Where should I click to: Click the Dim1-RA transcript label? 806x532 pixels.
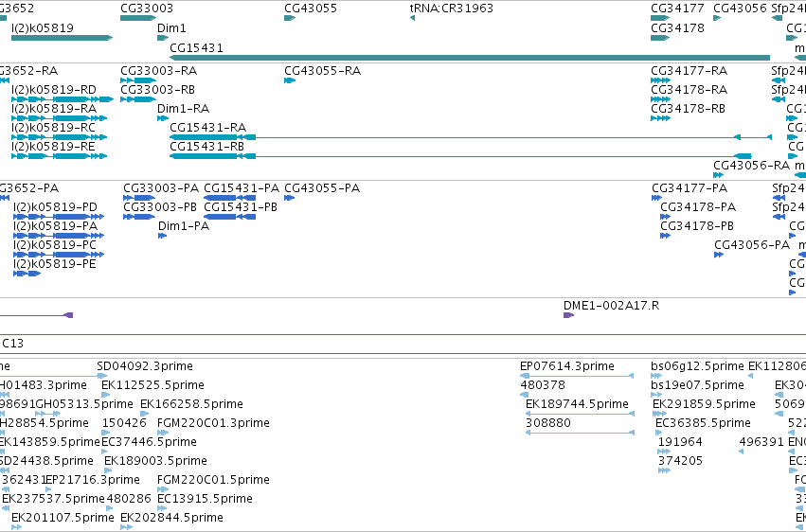tap(183, 108)
